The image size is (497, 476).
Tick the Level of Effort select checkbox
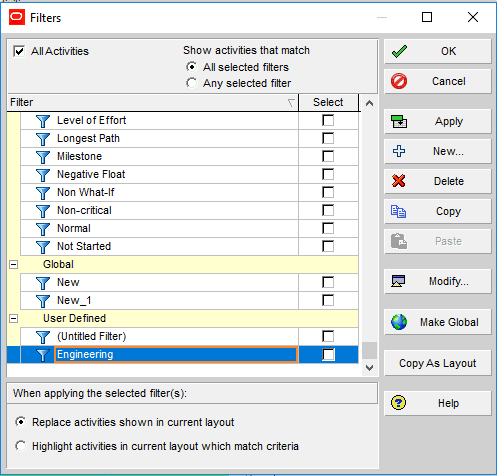pos(328,120)
